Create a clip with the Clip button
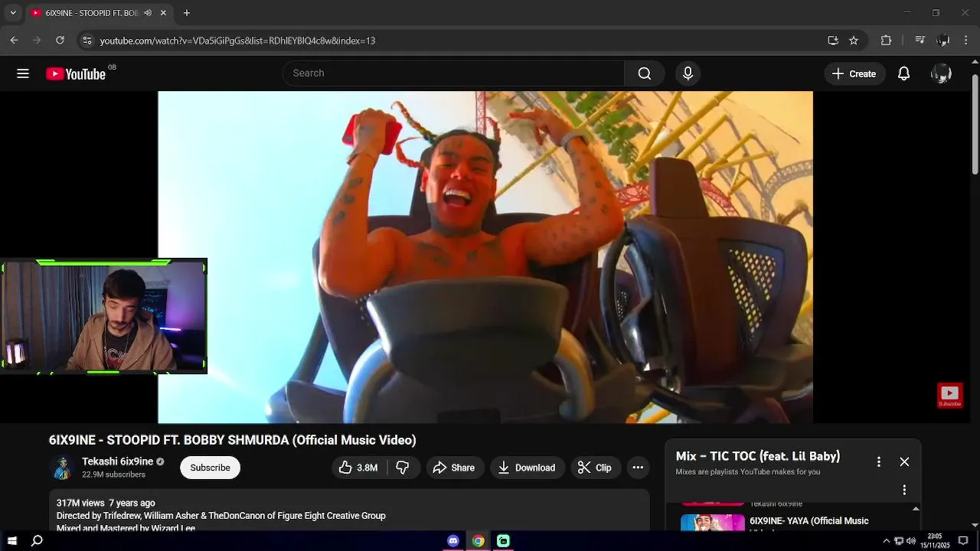The height and width of the screenshot is (551, 980). pos(595,468)
